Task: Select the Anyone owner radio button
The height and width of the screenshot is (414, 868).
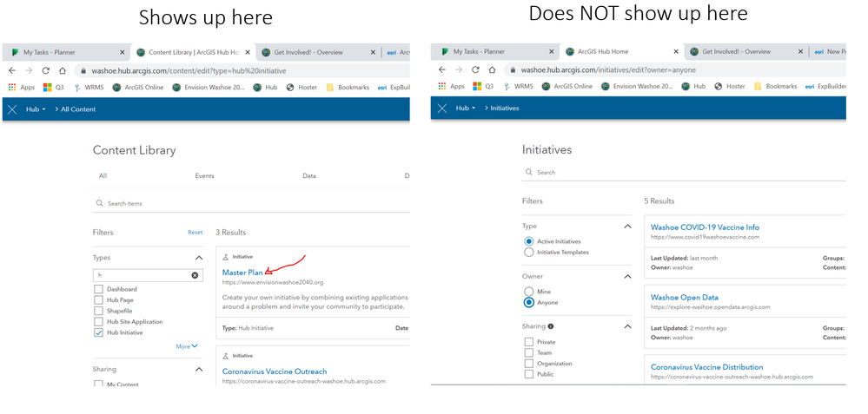Action: pyautogui.click(x=528, y=302)
